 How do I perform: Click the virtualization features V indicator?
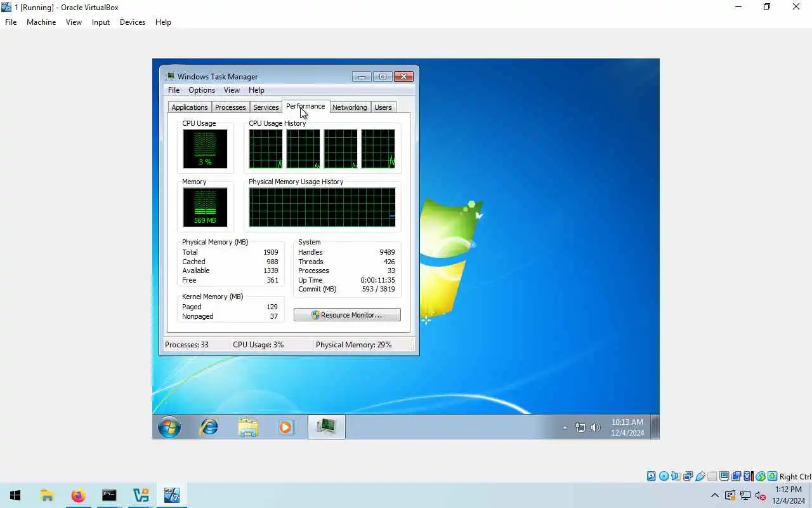point(749,476)
